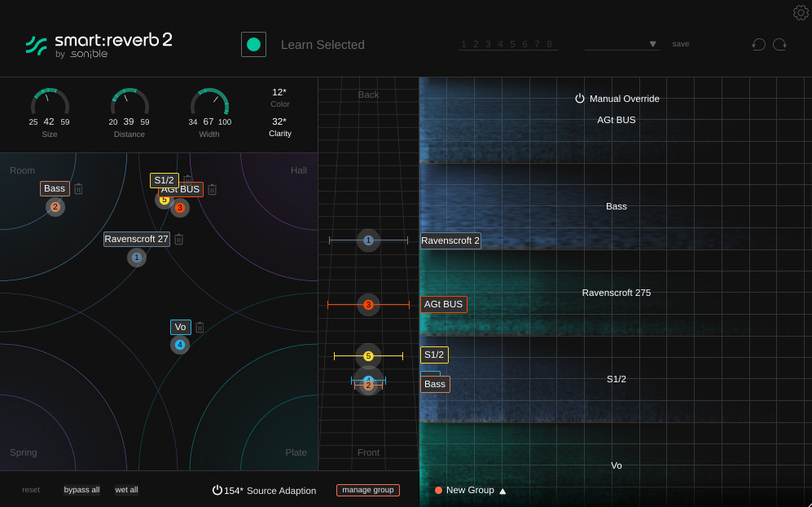Click the bypass all toggle
Viewport: 812px width, 507px height.
coord(81,490)
